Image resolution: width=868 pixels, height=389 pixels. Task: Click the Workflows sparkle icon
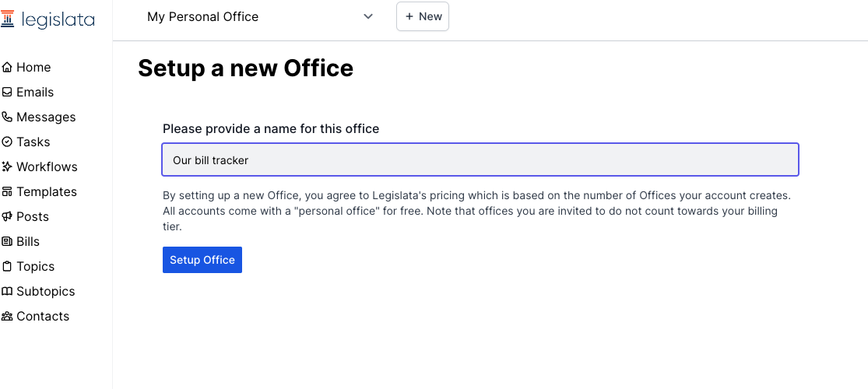coord(8,167)
